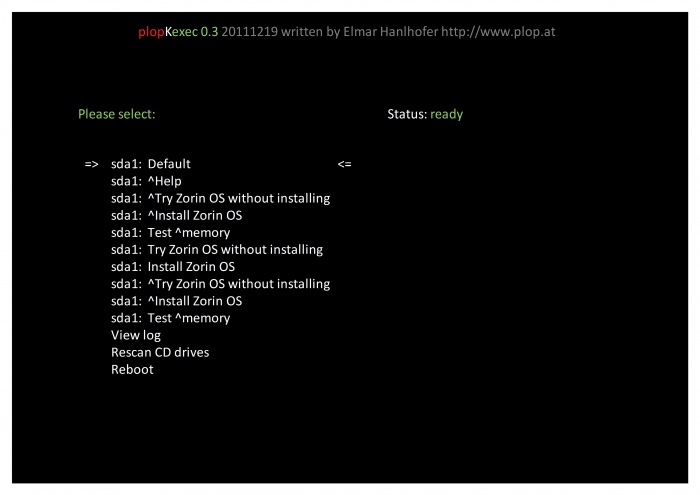Select the 'sda1: Default' boot entry

click(x=150, y=164)
